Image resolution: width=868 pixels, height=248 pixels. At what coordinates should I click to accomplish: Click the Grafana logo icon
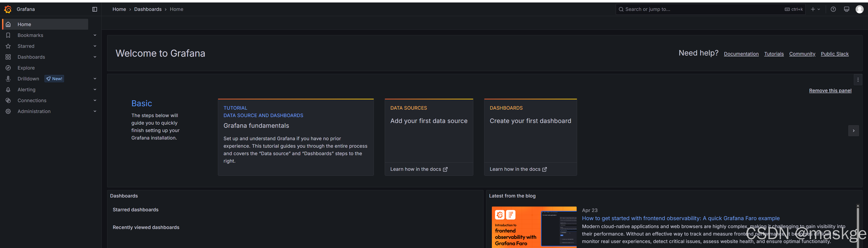pos(8,9)
